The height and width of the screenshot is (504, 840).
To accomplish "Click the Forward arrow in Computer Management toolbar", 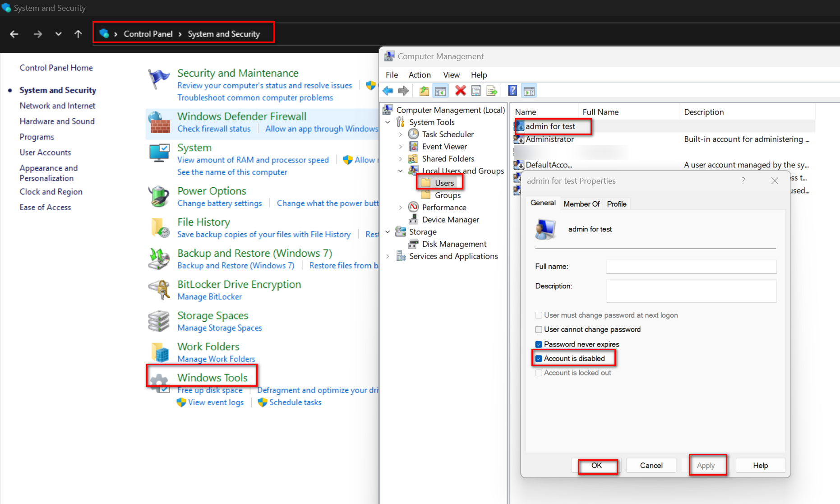I will [403, 91].
